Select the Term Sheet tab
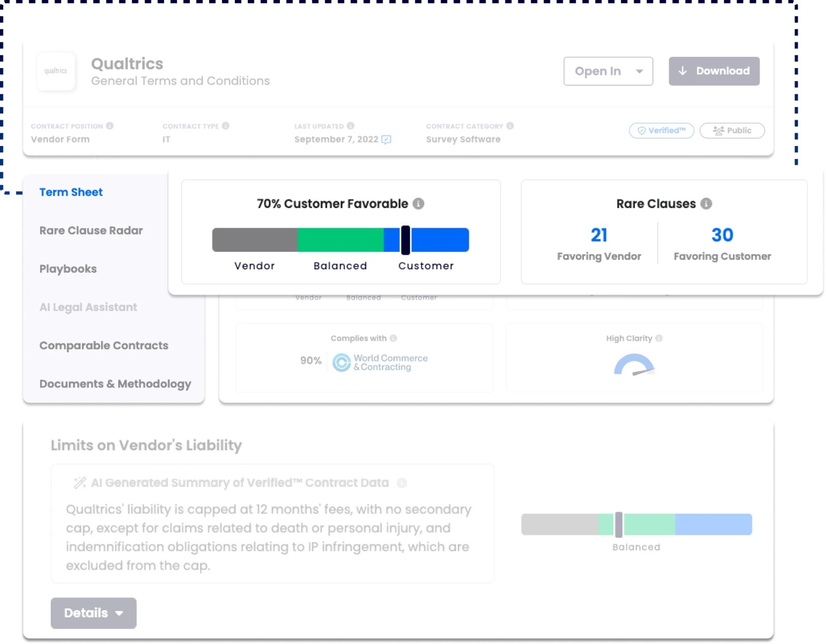The height and width of the screenshot is (644, 826). point(71,192)
